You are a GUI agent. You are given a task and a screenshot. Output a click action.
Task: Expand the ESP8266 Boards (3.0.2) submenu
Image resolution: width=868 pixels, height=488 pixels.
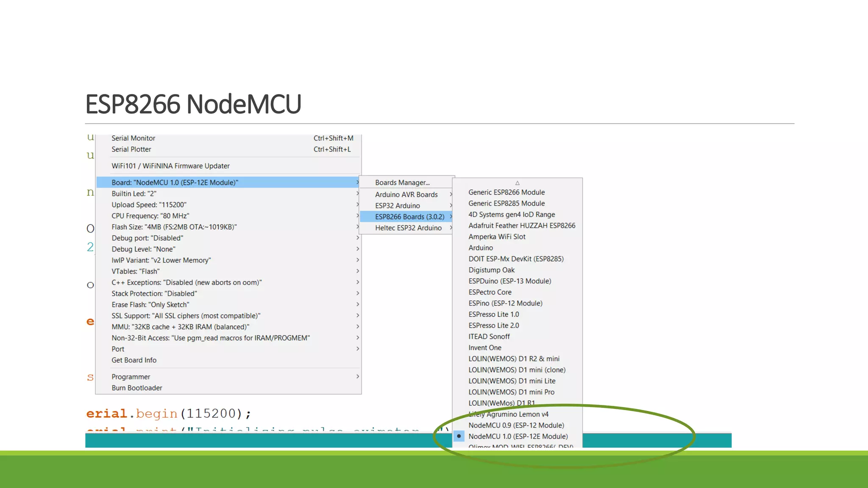[409, 217]
